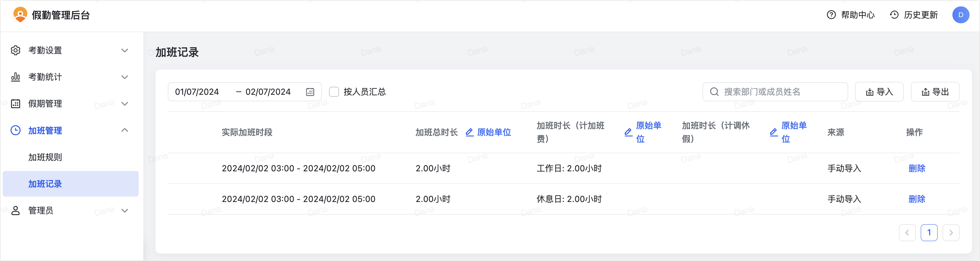The width and height of the screenshot is (980, 261).
Task: Open 帮助中心 via question mark icon
Action: click(831, 15)
